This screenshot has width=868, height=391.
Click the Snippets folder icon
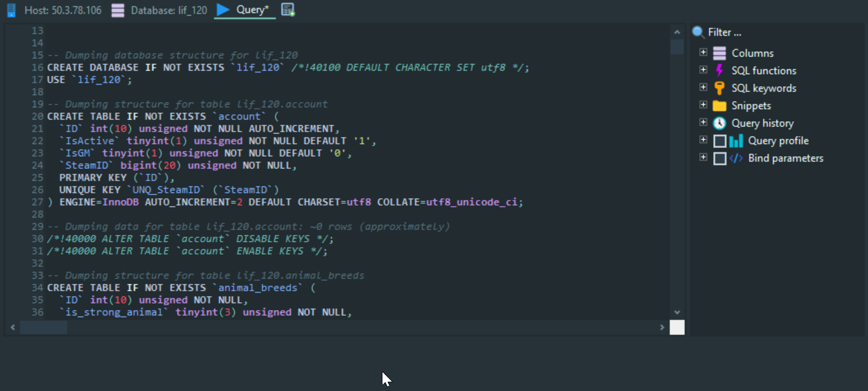720,105
